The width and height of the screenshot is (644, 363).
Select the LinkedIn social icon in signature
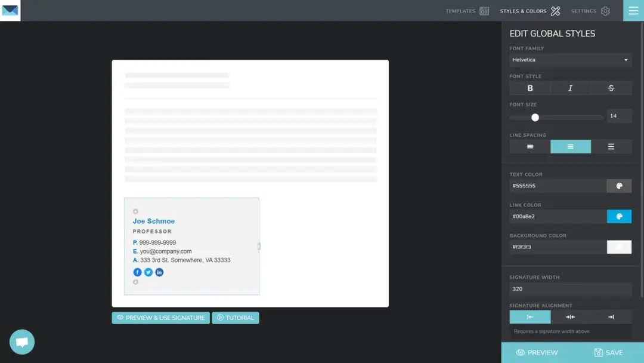tap(159, 272)
